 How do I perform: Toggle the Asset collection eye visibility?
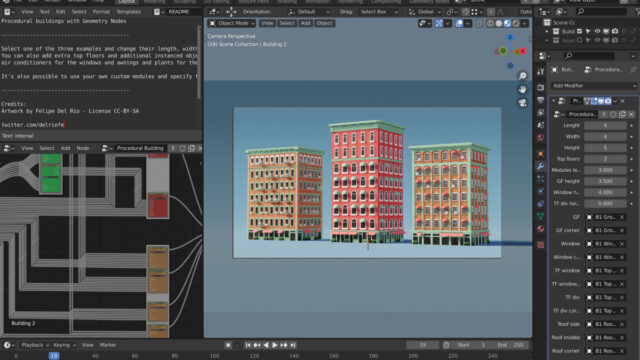tap(597, 40)
